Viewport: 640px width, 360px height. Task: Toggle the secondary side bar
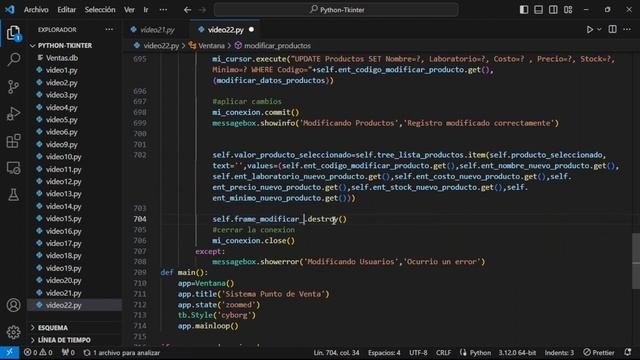tap(553, 9)
